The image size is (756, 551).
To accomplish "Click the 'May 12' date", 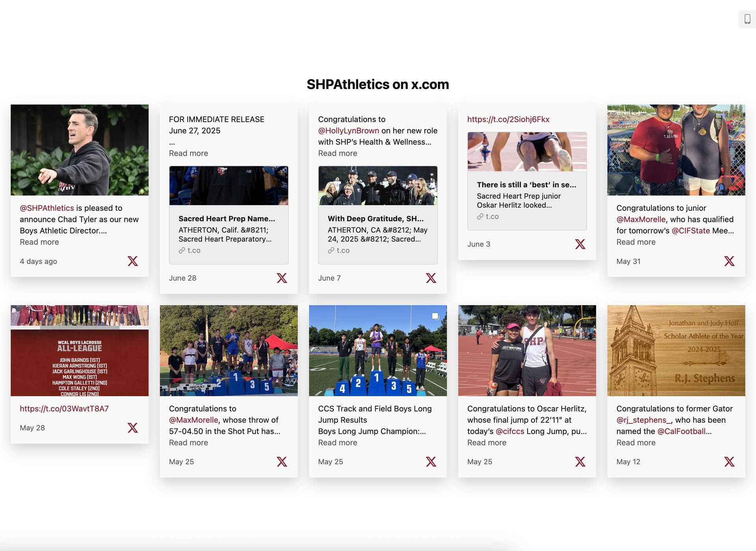I will (x=628, y=462).
